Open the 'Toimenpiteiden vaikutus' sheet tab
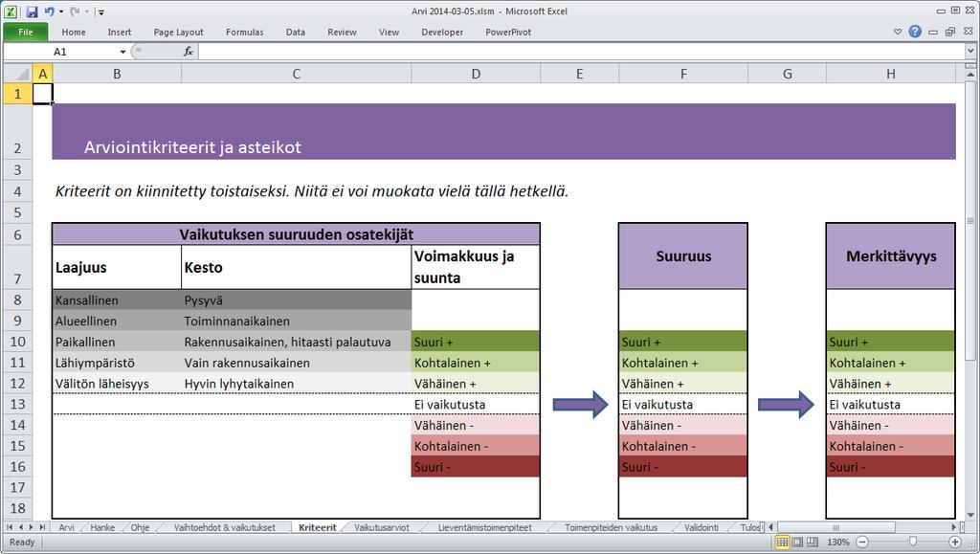The width and height of the screenshot is (980, 554). click(x=612, y=528)
